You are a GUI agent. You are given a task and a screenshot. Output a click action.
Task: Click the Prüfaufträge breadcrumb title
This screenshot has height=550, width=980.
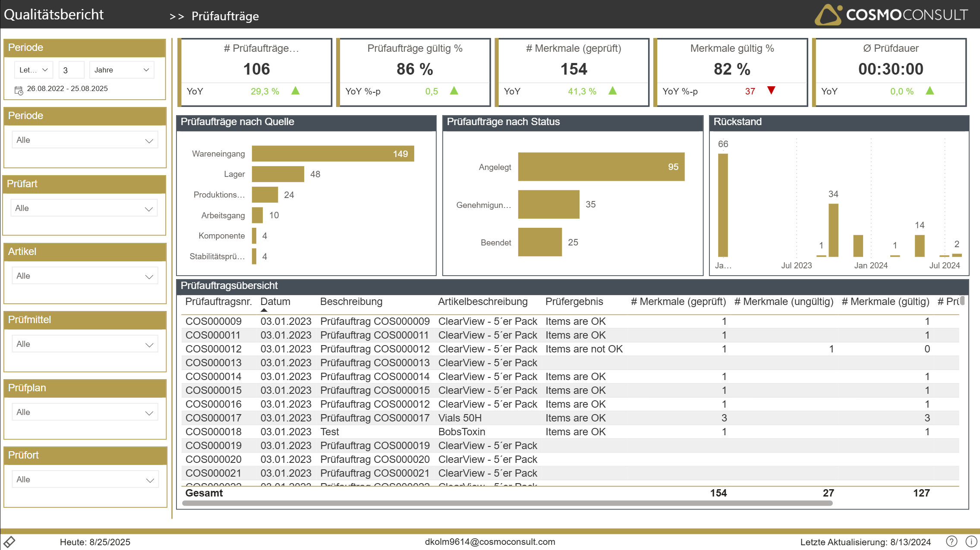(225, 16)
